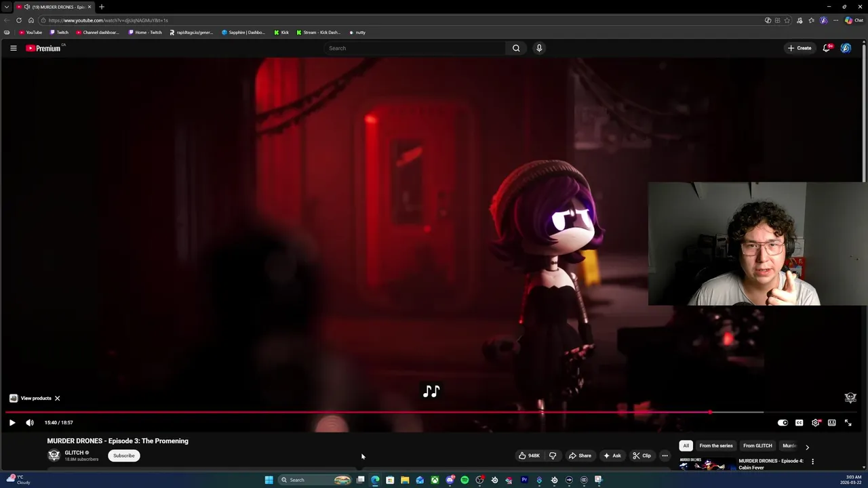
Task: Open a new browser tab
Action: [102, 7]
